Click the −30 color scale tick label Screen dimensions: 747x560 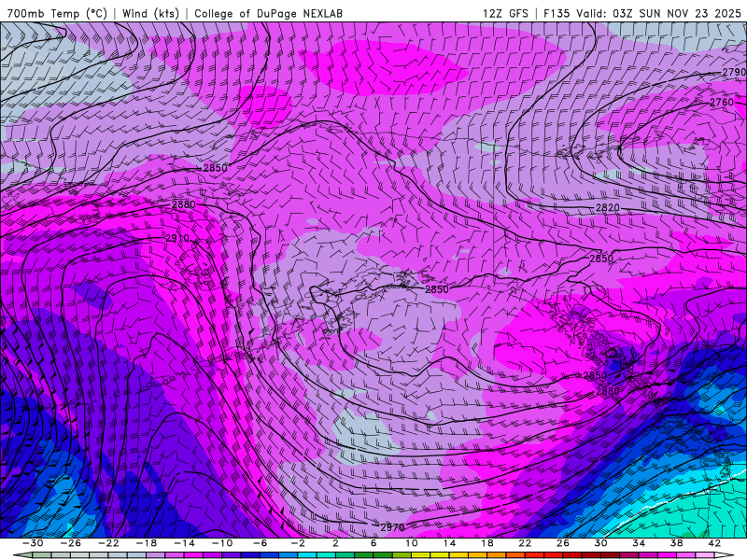33,543
